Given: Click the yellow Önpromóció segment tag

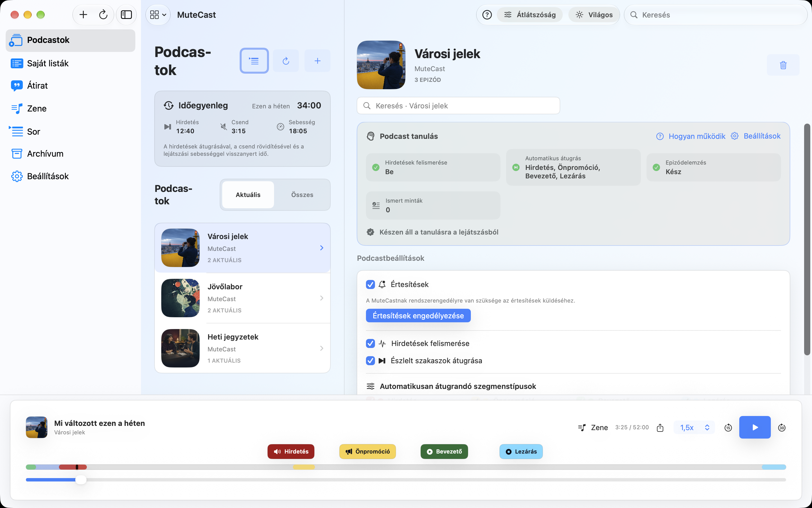Looking at the screenshot, I should pos(367,451).
